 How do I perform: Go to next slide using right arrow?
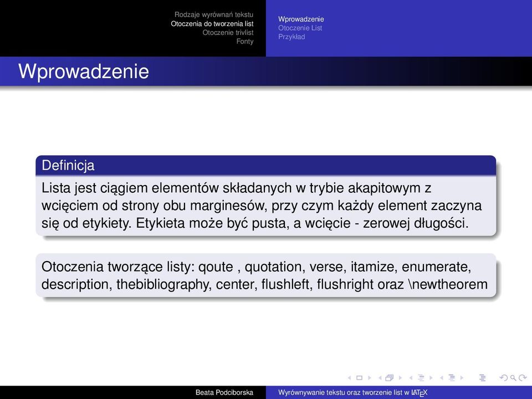(370, 378)
